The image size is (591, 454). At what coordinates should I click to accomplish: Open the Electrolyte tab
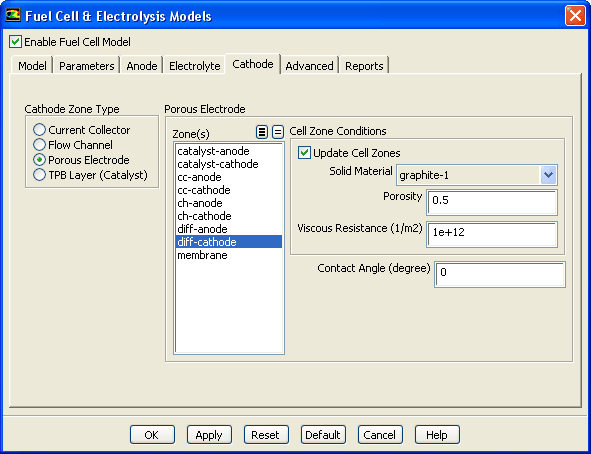pyautogui.click(x=194, y=66)
